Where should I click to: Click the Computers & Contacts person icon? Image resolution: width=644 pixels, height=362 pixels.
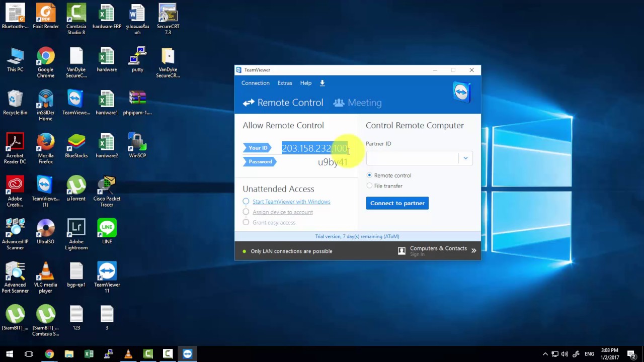click(401, 251)
